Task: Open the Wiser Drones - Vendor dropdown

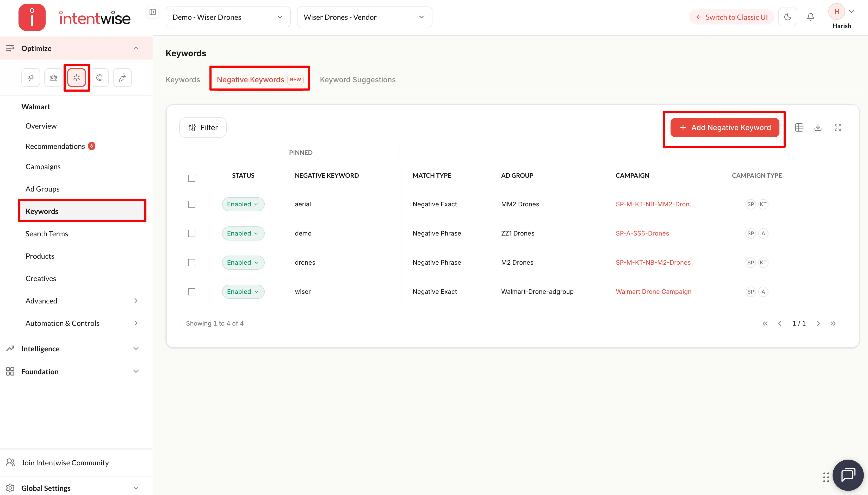Action: tap(364, 17)
